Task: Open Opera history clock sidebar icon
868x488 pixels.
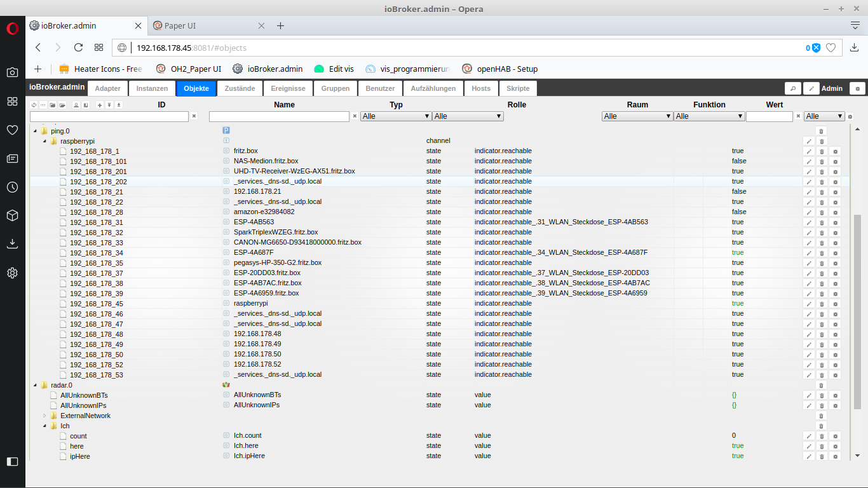Action: point(12,187)
